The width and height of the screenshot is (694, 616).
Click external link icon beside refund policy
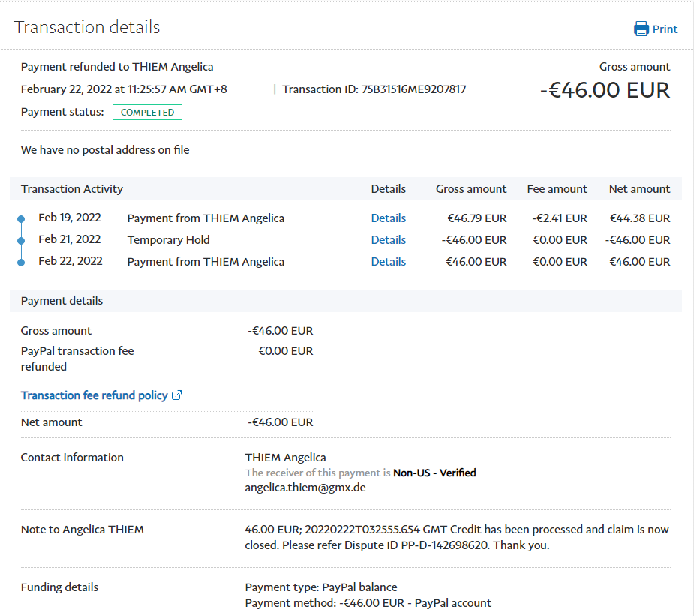tap(177, 395)
